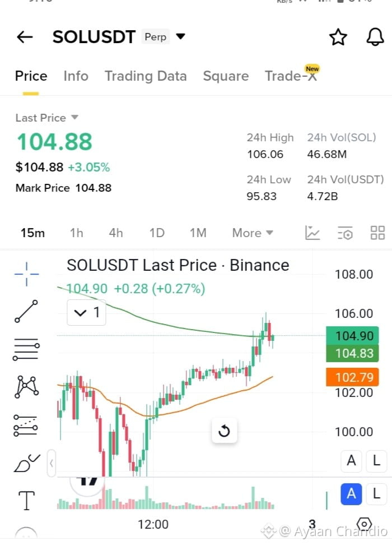Expand the More intervals dropdown

(x=253, y=233)
